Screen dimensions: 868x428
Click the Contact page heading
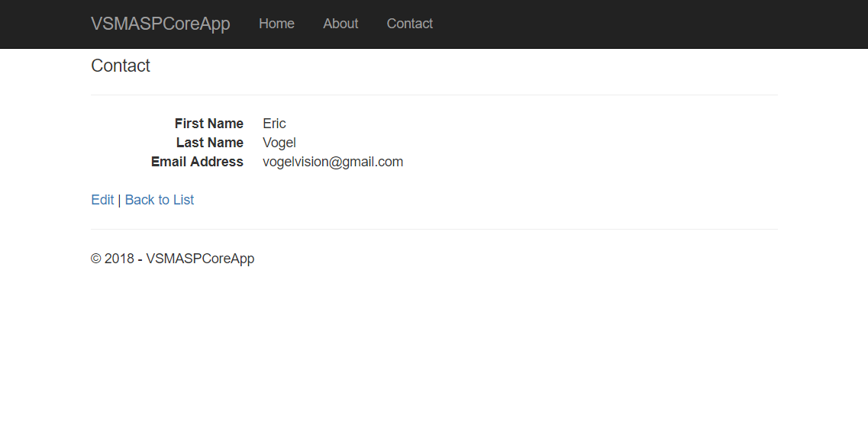coord(121,66)
